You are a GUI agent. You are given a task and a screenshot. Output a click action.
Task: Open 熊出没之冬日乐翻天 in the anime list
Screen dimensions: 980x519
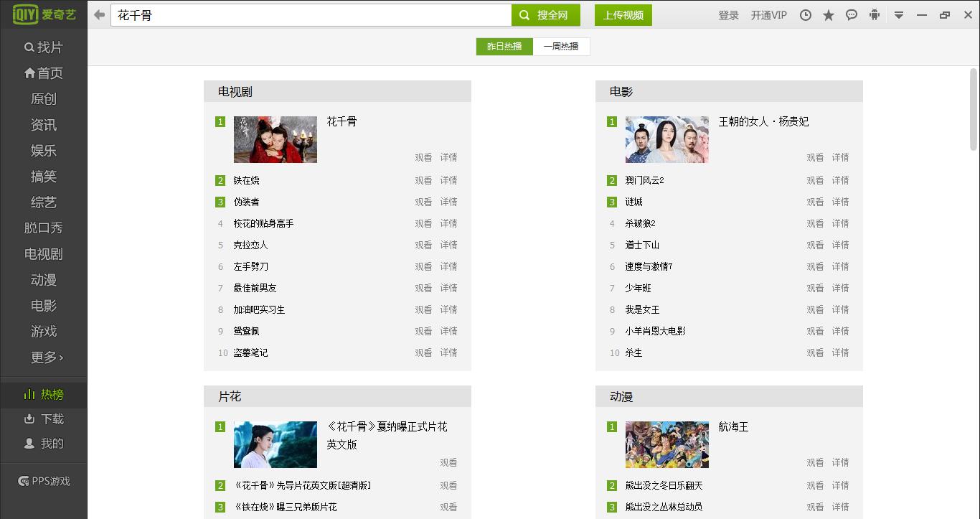(664, 485)
